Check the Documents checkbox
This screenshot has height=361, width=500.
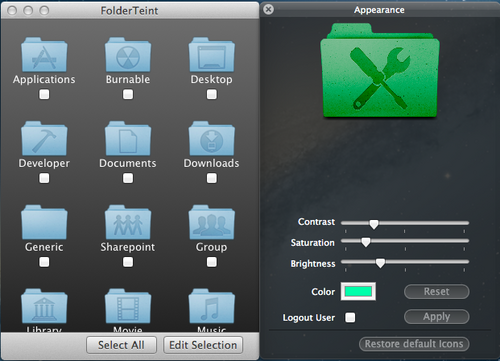(128, 178)
